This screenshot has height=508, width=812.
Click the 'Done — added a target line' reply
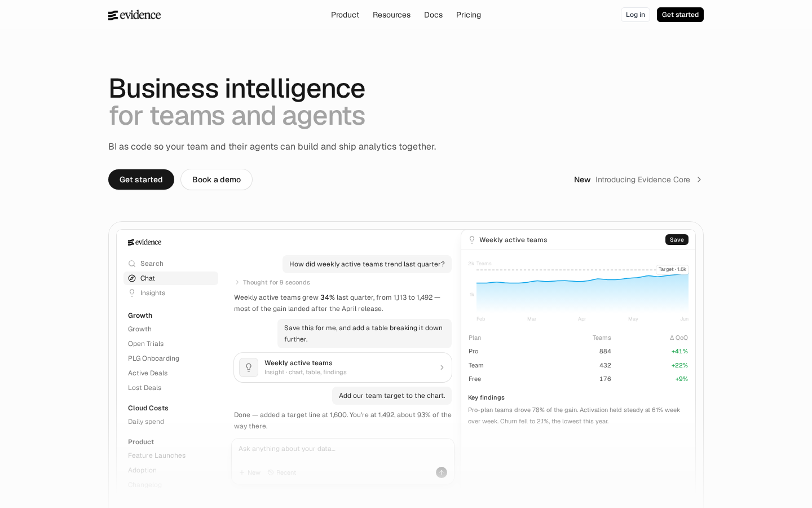(x=343, y=421)
